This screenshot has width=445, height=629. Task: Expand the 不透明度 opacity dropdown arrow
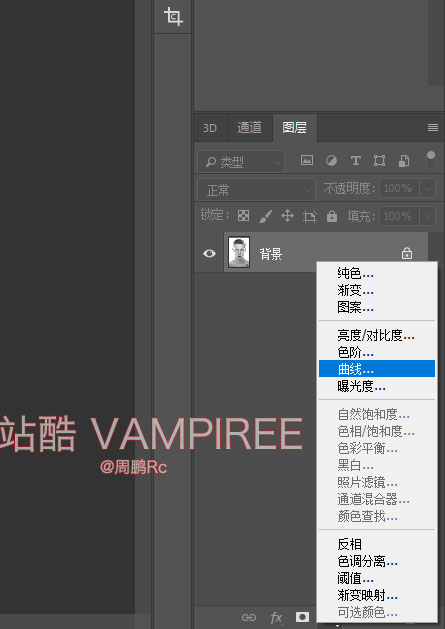click(x=428, y=188)
